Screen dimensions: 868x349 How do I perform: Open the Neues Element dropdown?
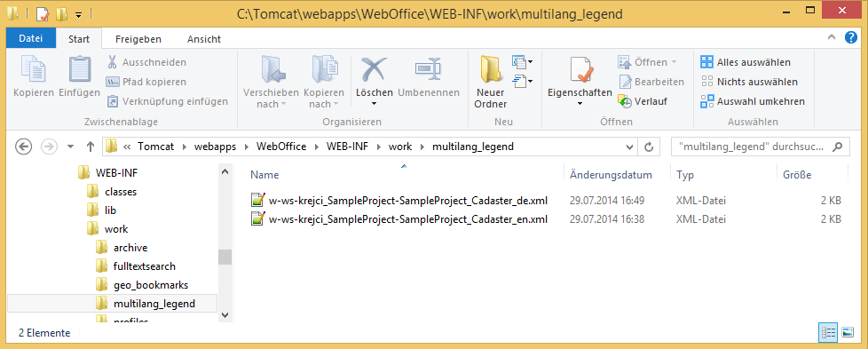tap(523, 61)
